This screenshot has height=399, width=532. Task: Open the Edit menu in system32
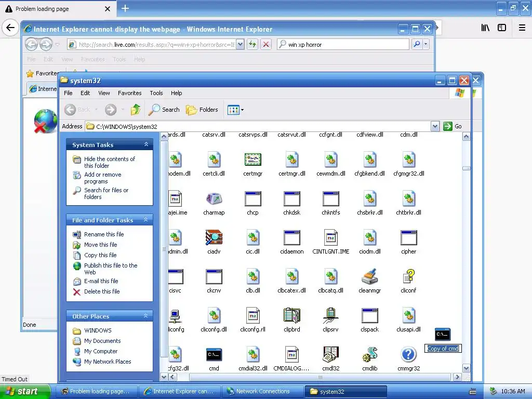pyautogui.click(x=85, y=93)
